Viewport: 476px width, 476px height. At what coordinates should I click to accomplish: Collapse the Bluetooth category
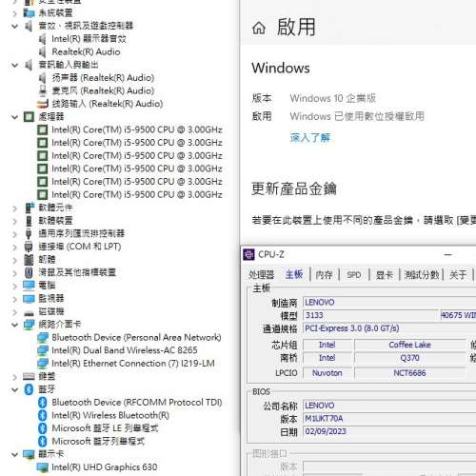click(14, 389)
